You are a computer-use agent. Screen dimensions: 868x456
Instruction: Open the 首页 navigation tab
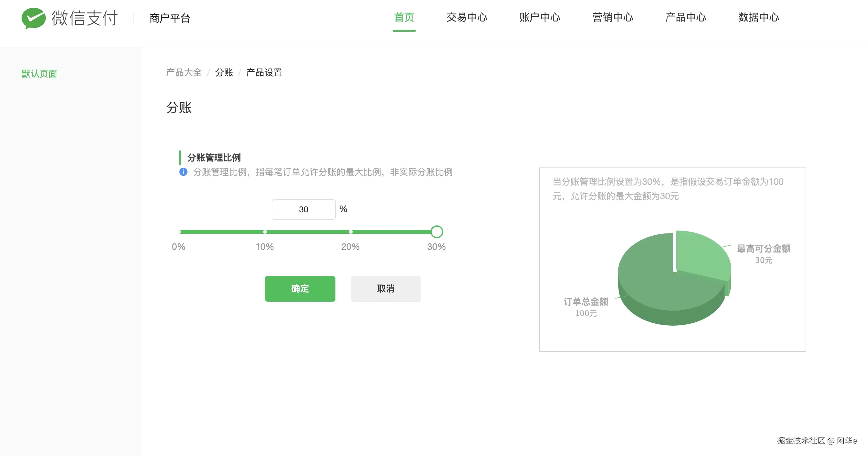404,18
